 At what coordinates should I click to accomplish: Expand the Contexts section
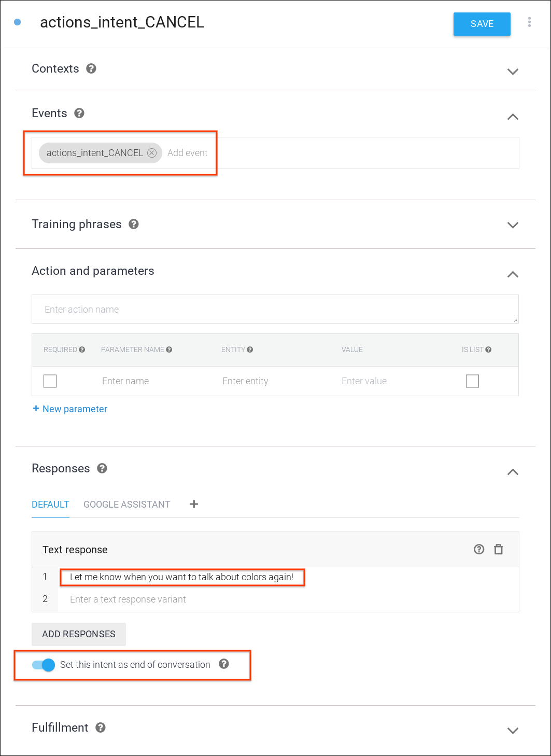tap(513, 72)
